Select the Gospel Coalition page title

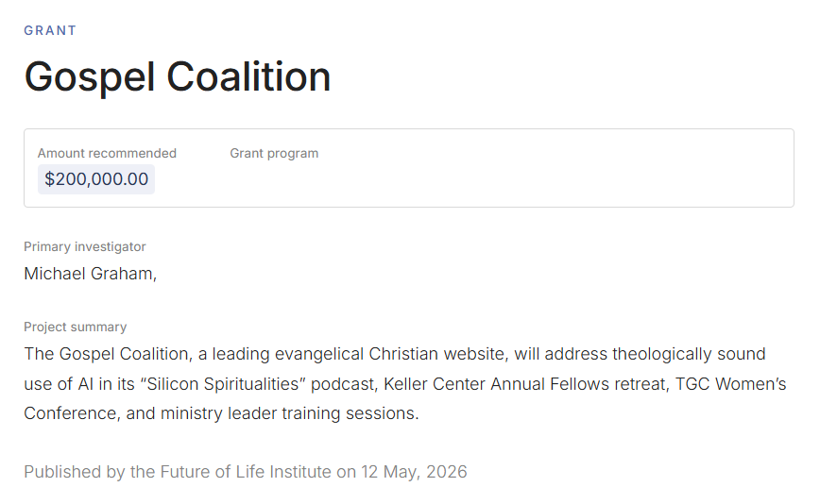point(178,77)
